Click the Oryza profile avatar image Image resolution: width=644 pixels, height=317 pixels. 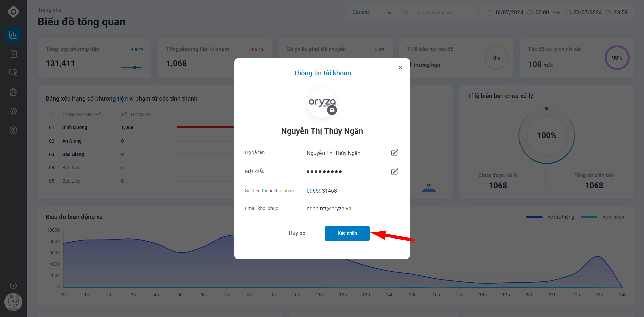point(321,102)
